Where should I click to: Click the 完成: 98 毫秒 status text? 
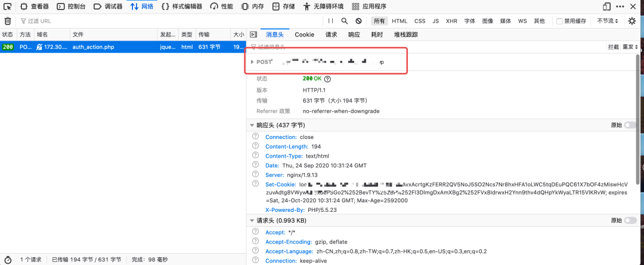pos(150,260)
